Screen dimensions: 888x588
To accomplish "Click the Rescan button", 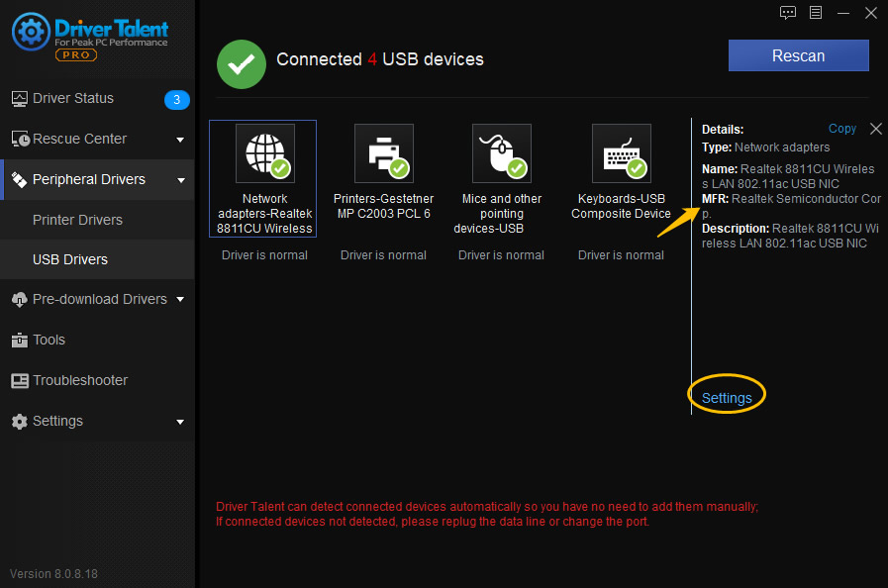I will tap(799, 55).
